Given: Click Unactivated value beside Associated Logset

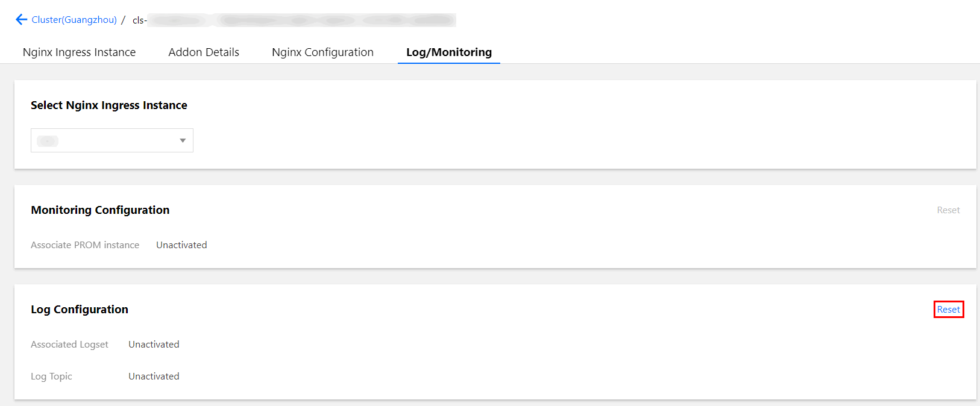Looking at the screenshot, I should [x=154, y=345].
